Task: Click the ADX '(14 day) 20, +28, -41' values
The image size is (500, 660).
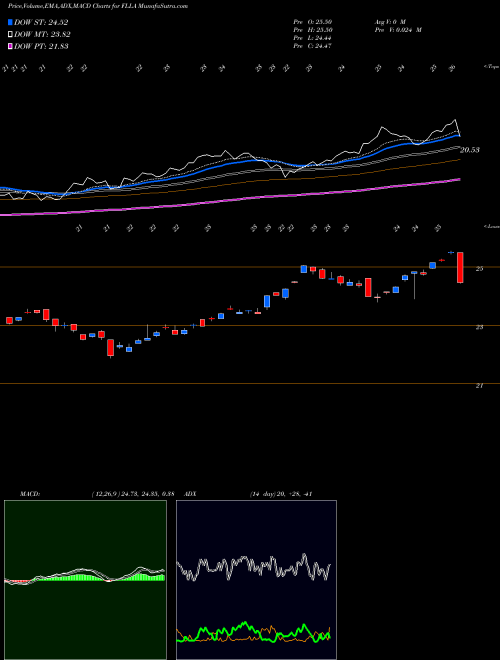Action: click(x=281, y=494)
